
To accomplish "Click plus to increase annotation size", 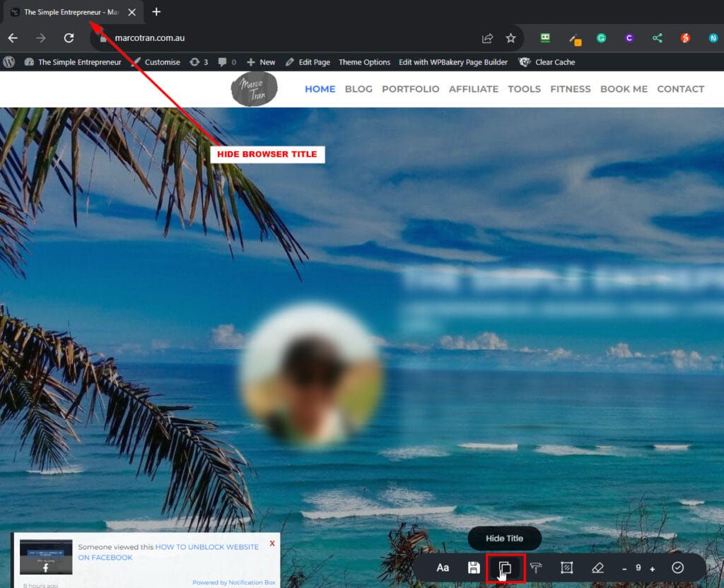I will 652,568.
